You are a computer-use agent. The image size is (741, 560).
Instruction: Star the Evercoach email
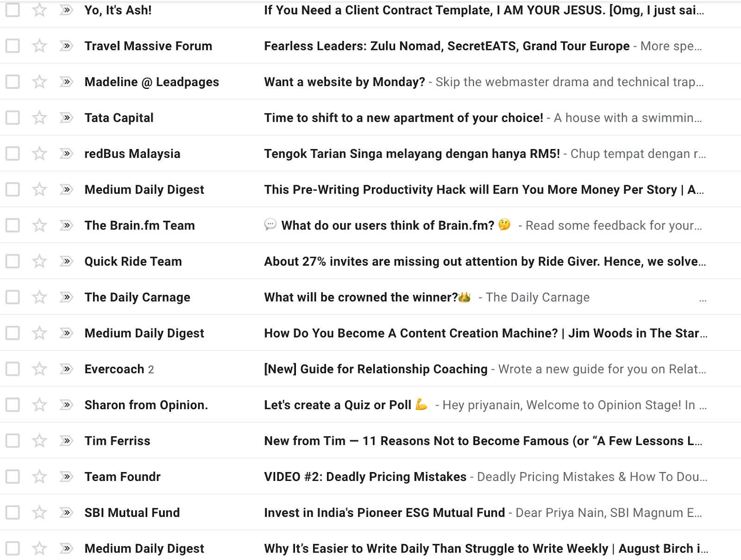pos(39,369)
